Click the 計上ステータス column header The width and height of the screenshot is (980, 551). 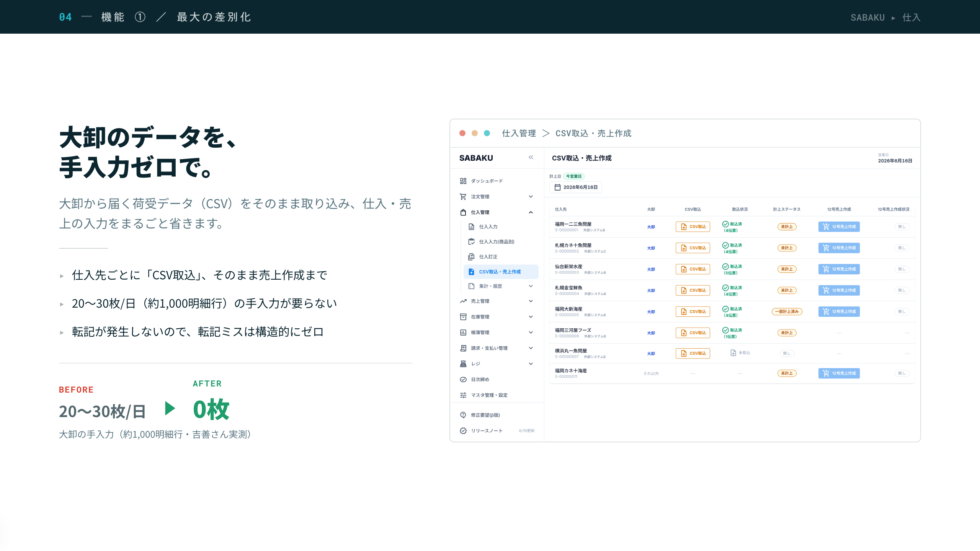[787, 209]
